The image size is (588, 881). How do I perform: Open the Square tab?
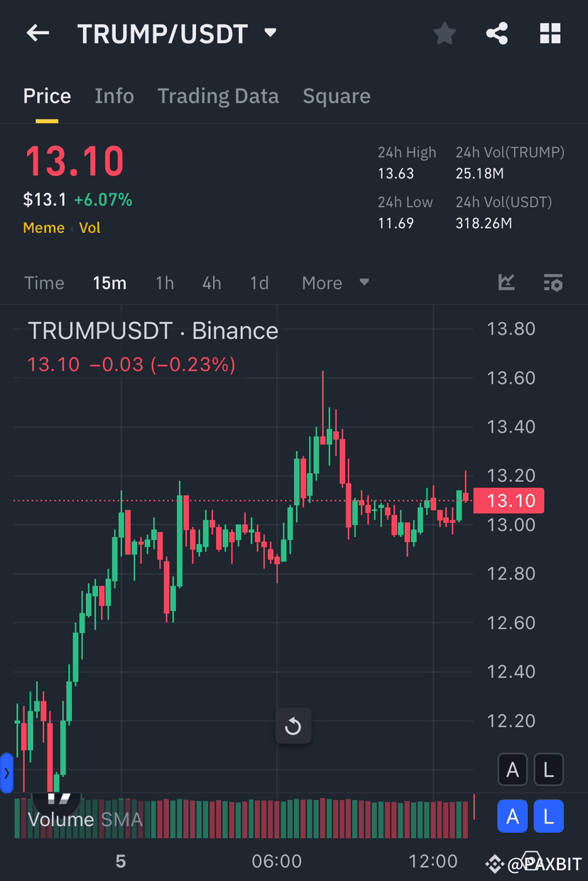click(337, 96)
